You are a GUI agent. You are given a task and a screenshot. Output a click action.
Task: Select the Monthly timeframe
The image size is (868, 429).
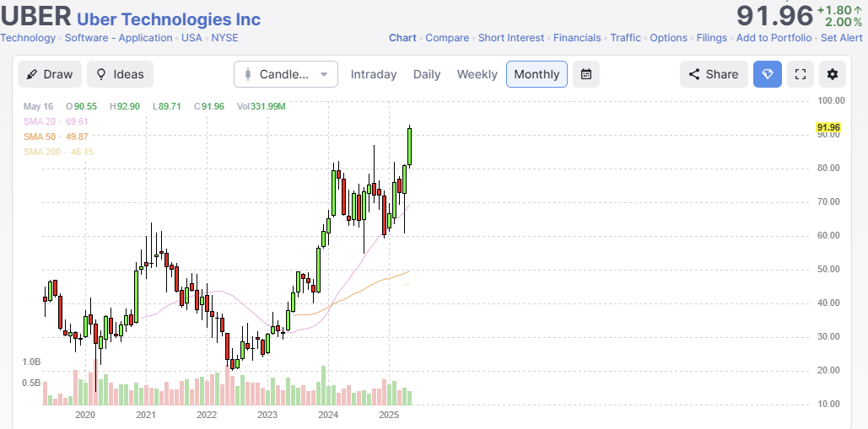(536, 74)
